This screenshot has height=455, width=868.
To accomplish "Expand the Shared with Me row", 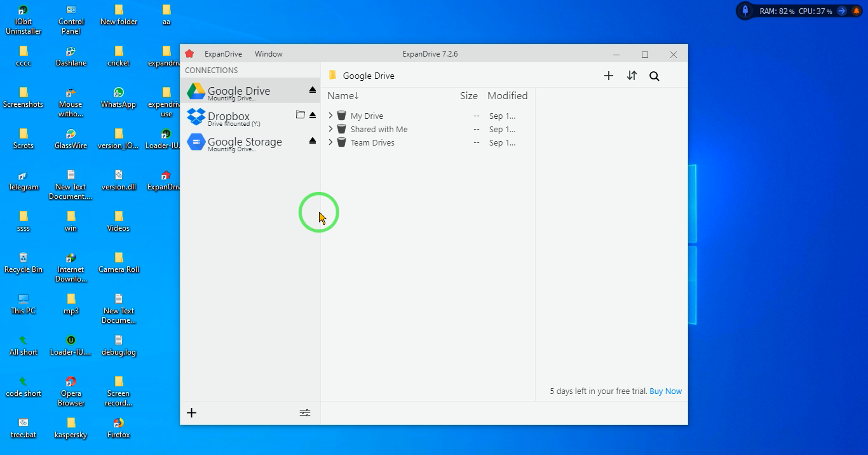I will (x=330, y=129).
